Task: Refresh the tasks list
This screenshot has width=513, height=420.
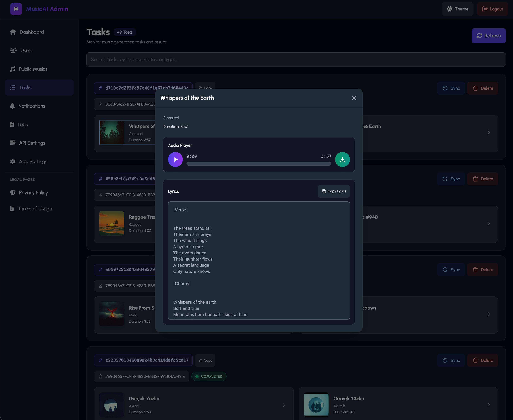Action: 488,36
